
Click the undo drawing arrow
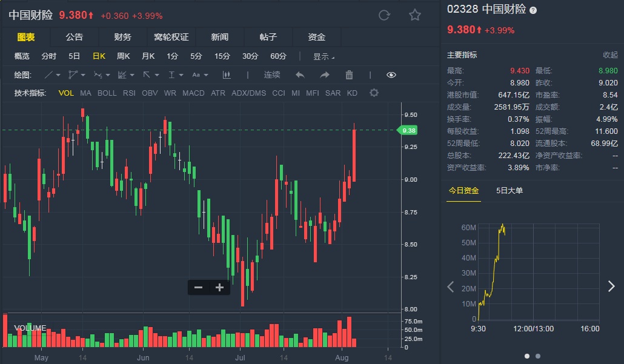(x=300, y=75)
